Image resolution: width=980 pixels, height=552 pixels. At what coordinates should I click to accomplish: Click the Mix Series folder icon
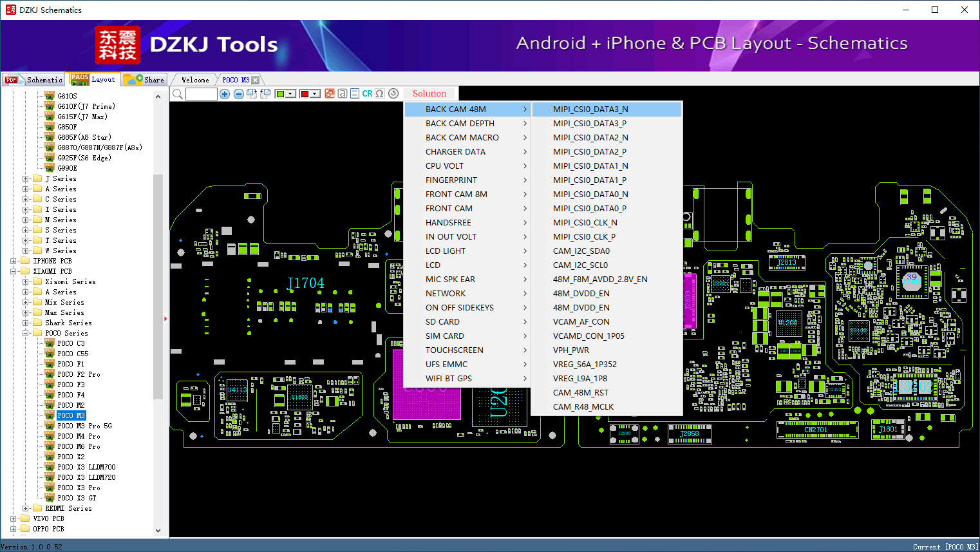pos(37,302)
